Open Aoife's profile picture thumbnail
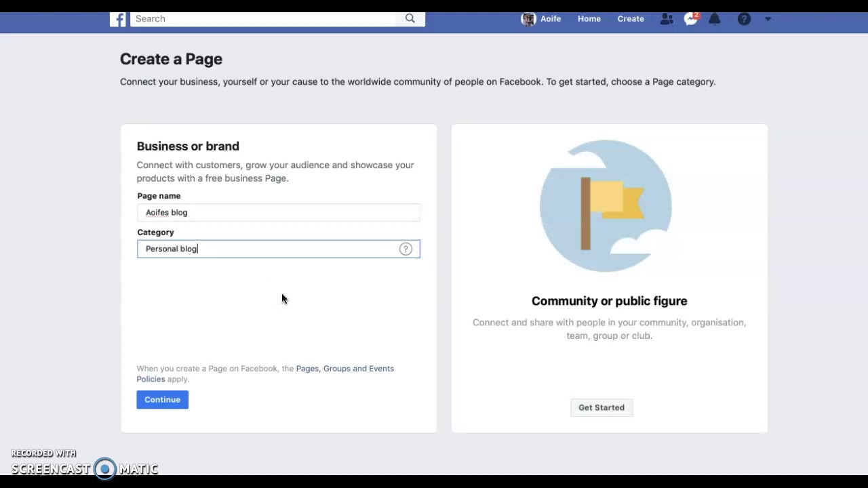Image resolution: width=868 pixels, height=488 pixels. (528, 19)
